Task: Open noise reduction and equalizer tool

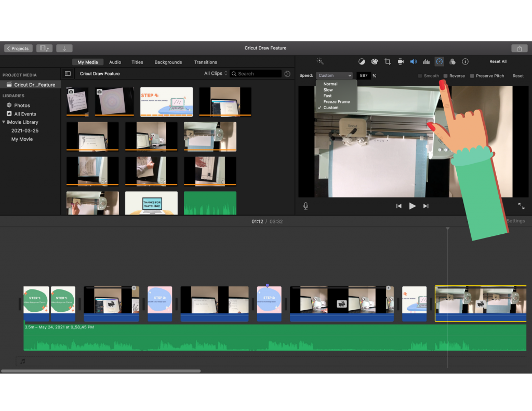Action: pyautogui.click(x=426, y=61)
